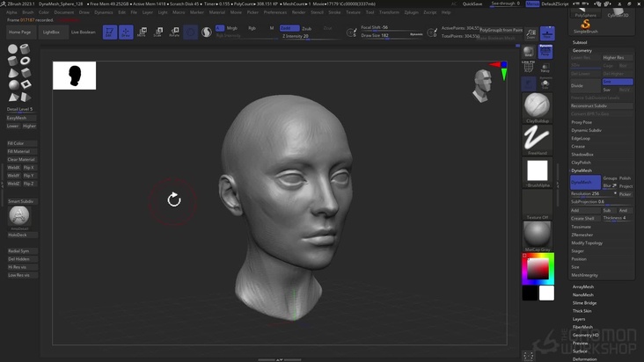
Task: Select the Edit mode icon
Action: click(110, 32)
